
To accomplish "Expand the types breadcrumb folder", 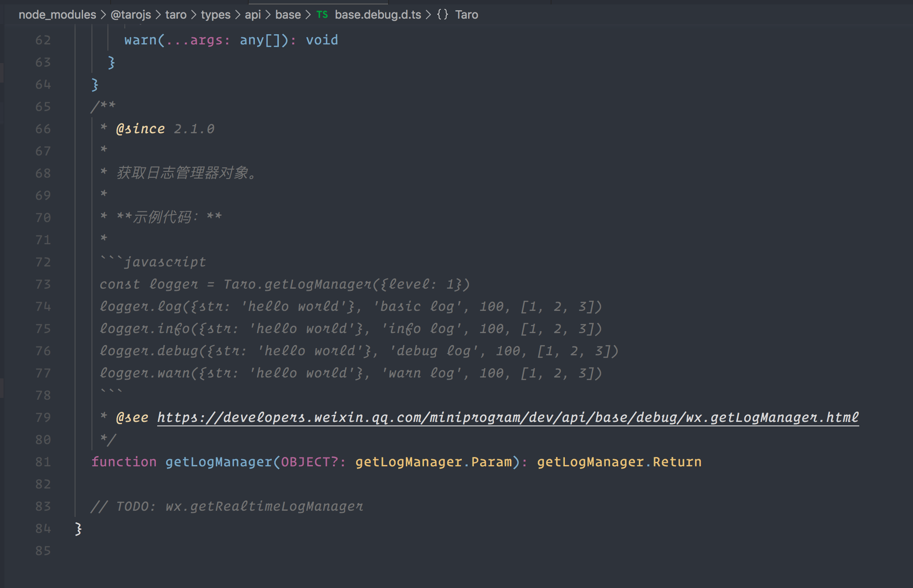I will click(x=215, y=15).
